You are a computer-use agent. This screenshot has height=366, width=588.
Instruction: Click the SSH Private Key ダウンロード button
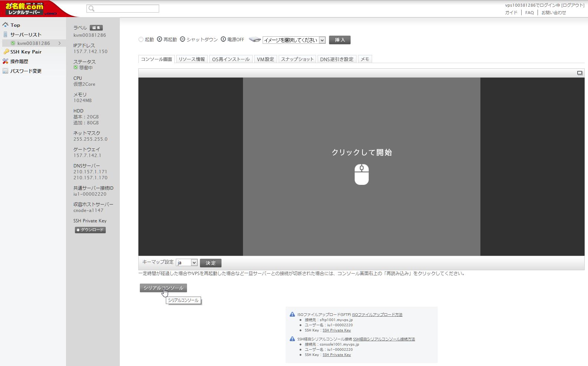tap(90, 230)
